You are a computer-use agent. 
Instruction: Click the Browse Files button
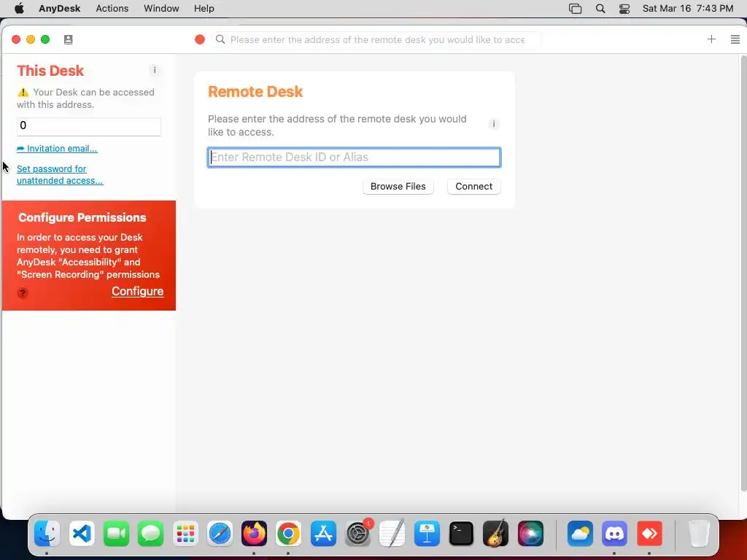[398, 186]
